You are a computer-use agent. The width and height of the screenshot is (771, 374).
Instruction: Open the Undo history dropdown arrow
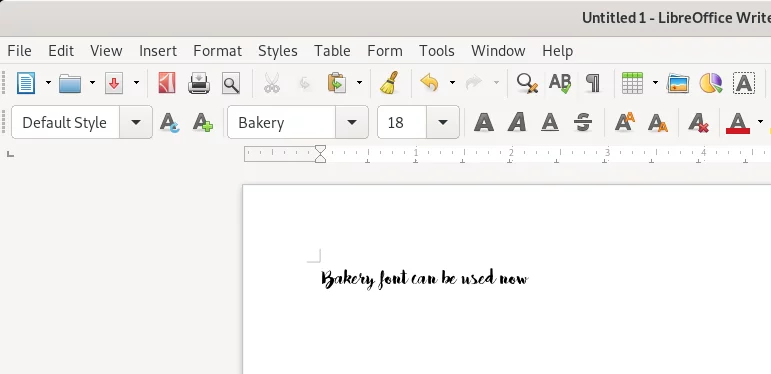coord(452,83)
